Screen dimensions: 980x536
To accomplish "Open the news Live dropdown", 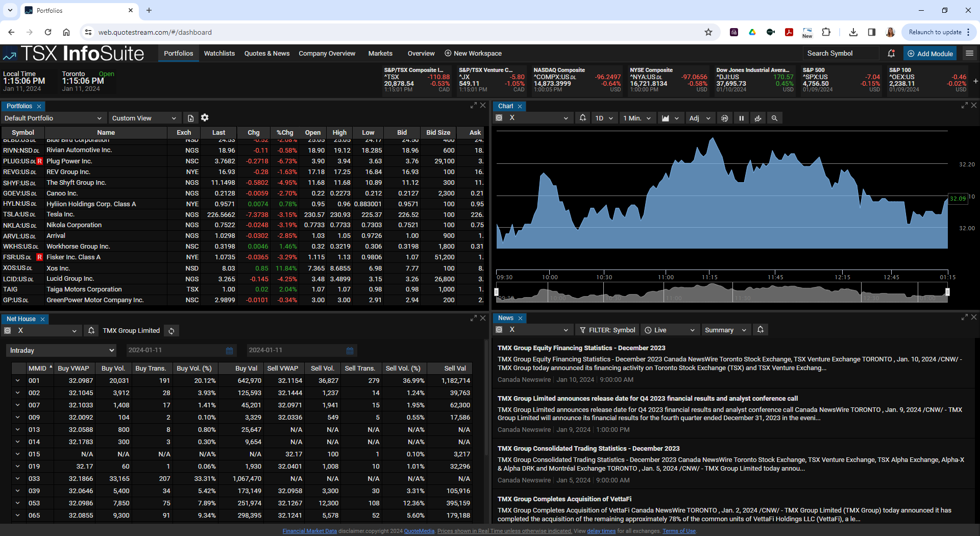I will (669, 330).
